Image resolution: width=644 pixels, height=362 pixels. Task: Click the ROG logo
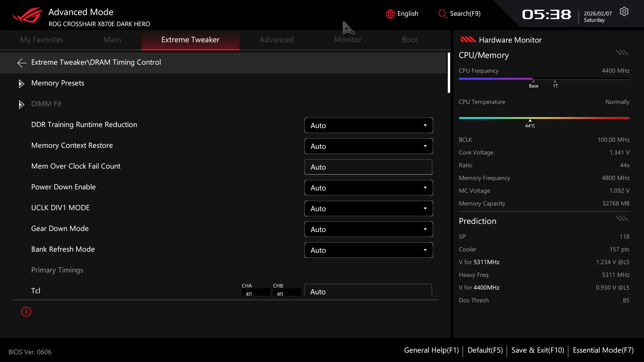click(x=27, y=15)
